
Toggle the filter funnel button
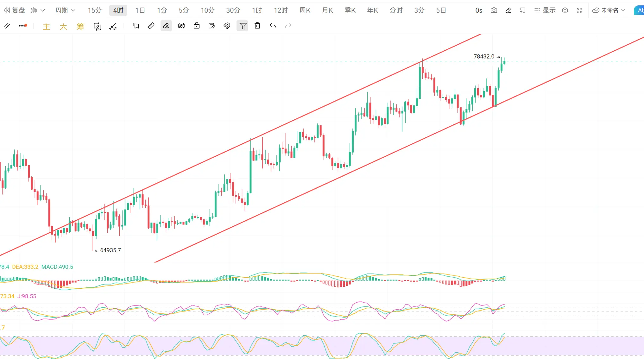(243, 26)
